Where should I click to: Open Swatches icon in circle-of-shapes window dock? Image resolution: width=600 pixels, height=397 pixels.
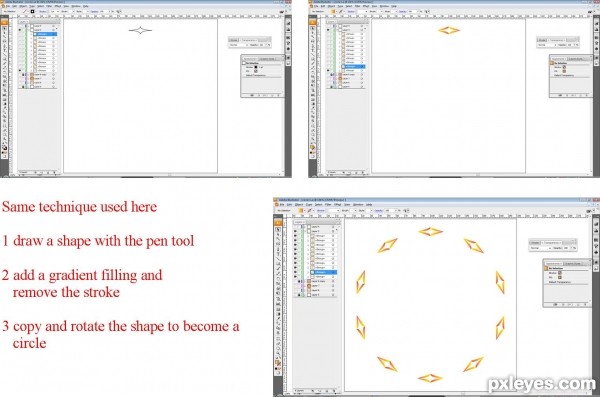point(596,240)
